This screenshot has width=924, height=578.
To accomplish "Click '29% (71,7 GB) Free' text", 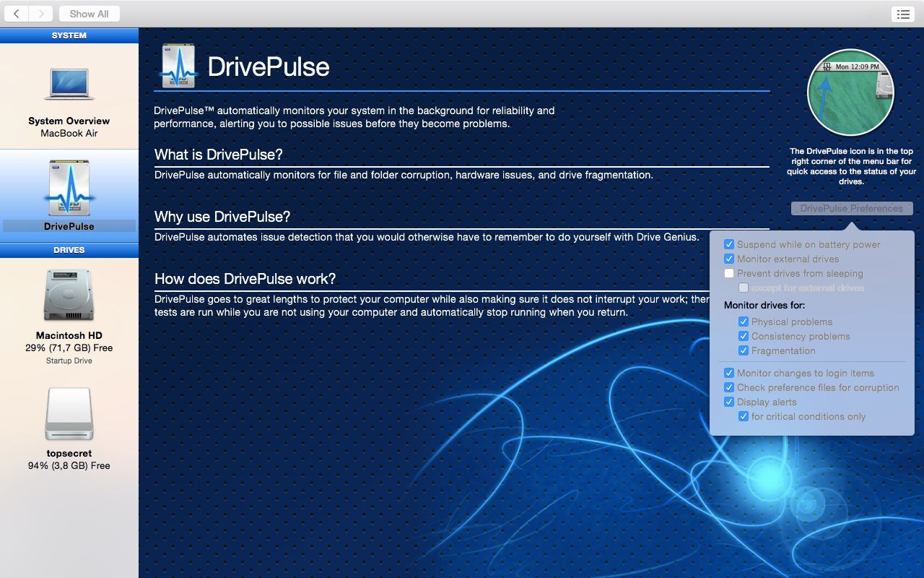I will (69, 348).
